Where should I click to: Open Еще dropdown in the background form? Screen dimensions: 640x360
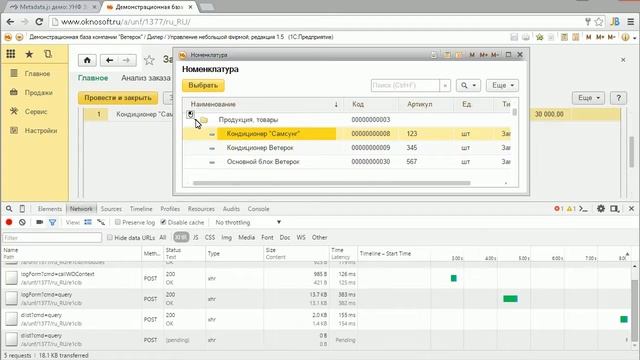click(x=589, y=98)
